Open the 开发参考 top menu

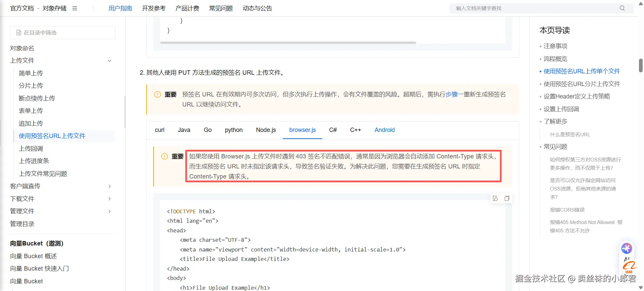[x=154, y=8]
